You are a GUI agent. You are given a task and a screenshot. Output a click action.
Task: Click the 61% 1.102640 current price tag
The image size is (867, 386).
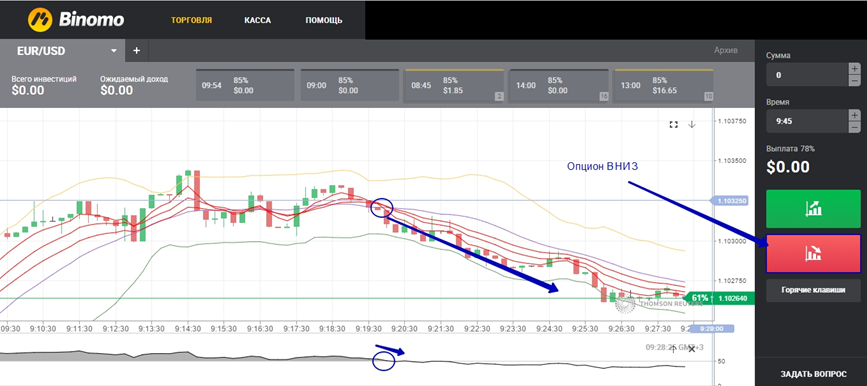point(718,298)
